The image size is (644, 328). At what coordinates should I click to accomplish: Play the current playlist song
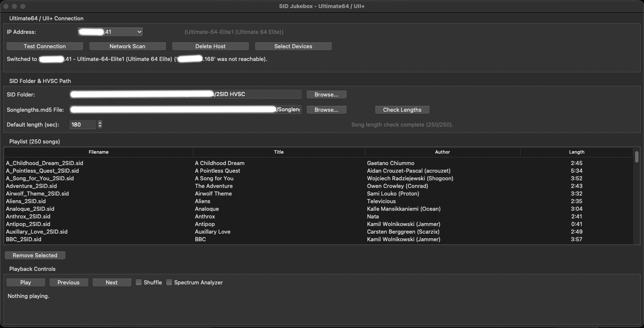tap(25, 282)
